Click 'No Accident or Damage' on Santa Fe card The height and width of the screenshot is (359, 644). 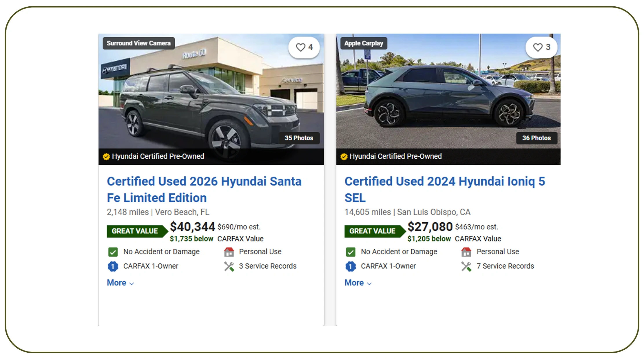161,252
